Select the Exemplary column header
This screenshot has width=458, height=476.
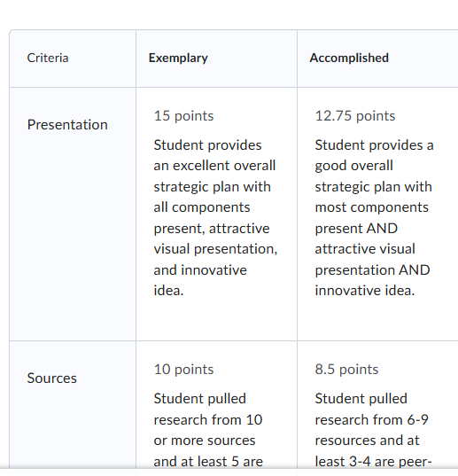(x=178, y=58)
